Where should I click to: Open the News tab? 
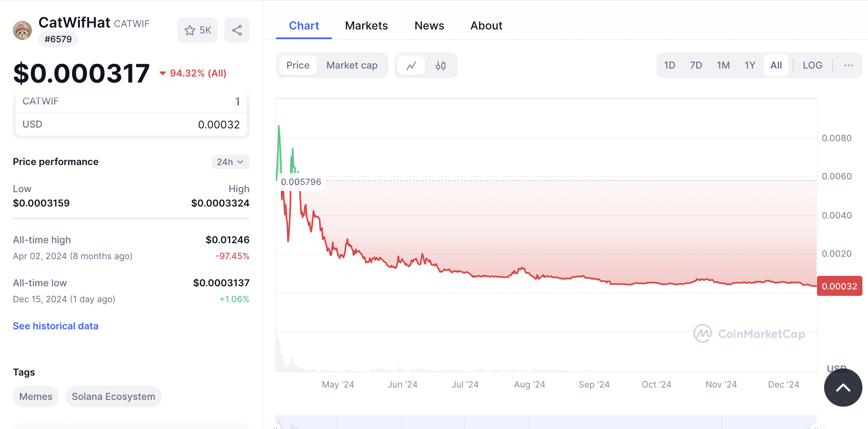429,26
